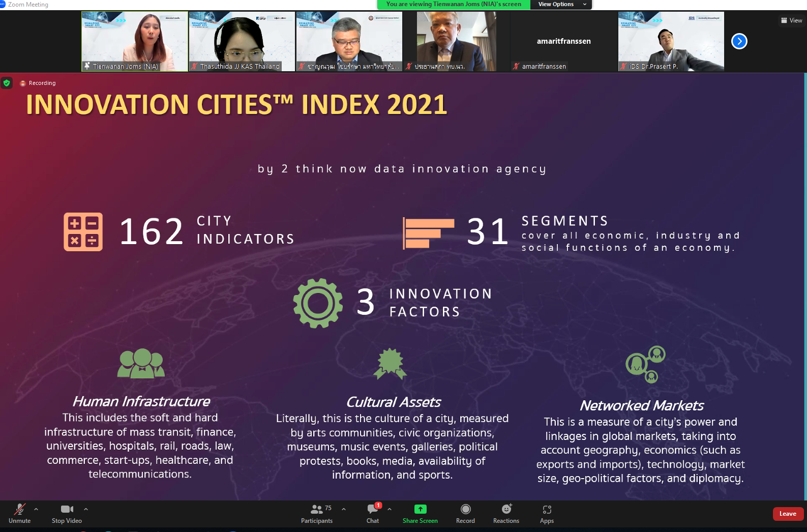The width and height of the screenshot is (807, 532).
Task: Click the green encryption shield icon
Action: pyautogui.click(x=7, y=83)
